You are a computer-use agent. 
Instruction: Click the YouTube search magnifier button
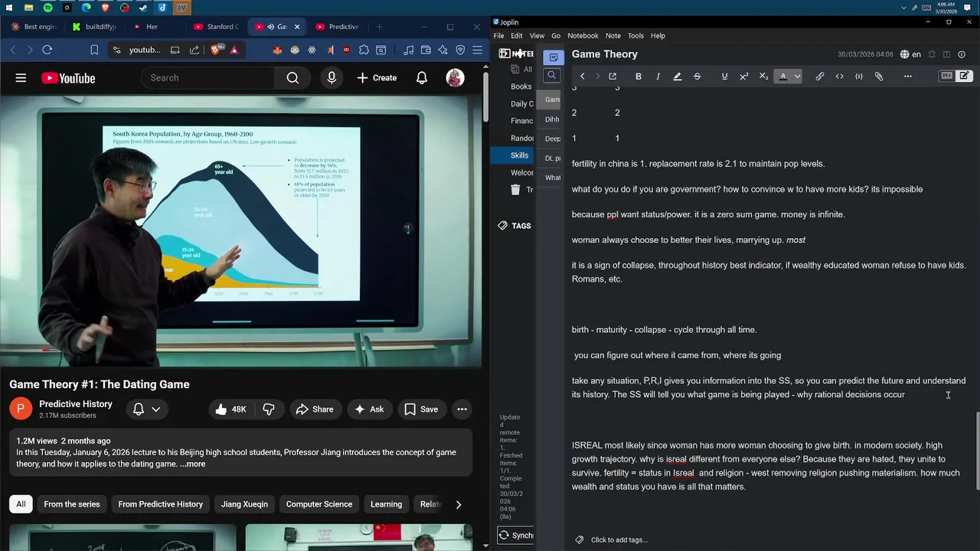292,78
